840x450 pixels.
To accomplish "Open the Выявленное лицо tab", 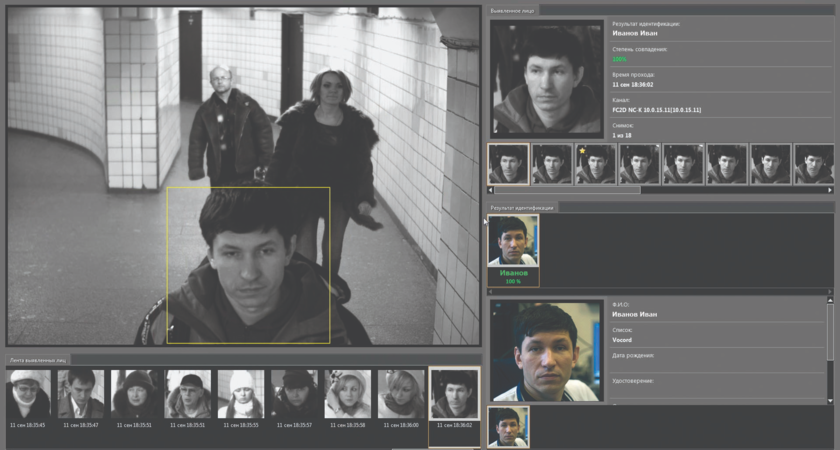I will point(514,10).
